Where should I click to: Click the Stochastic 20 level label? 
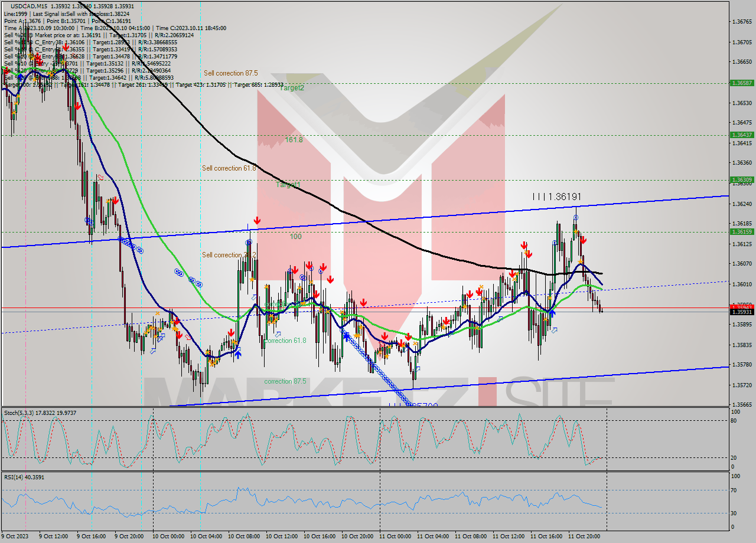click(733, 457)
